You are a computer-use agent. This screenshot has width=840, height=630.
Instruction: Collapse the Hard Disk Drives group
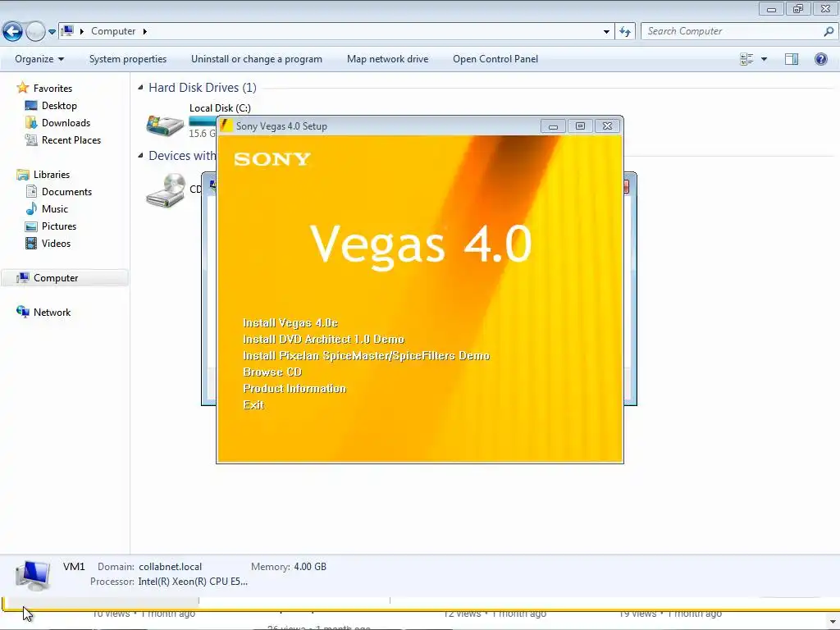pyautogui.click(x=140, y=87)
